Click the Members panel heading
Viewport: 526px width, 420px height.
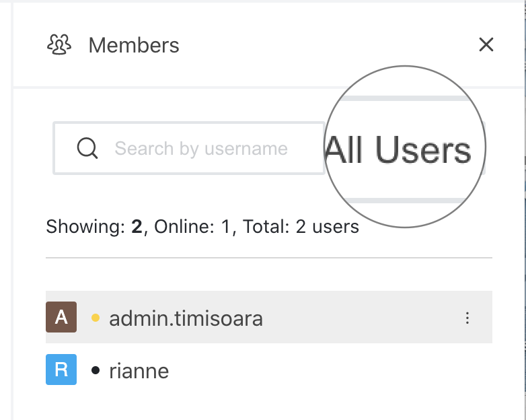pyautogui.click(x=134, y=46)
